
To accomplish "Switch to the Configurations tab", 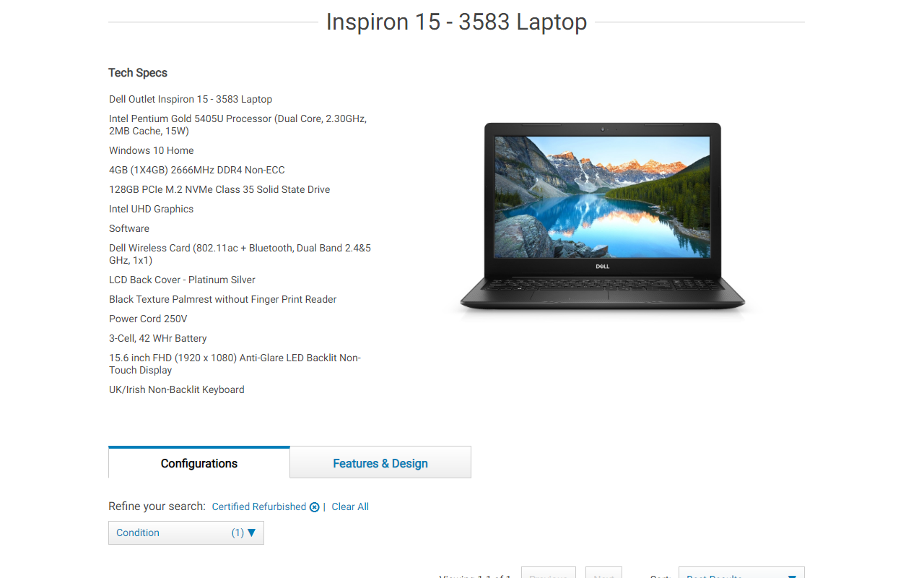I will tap(199, 462).
